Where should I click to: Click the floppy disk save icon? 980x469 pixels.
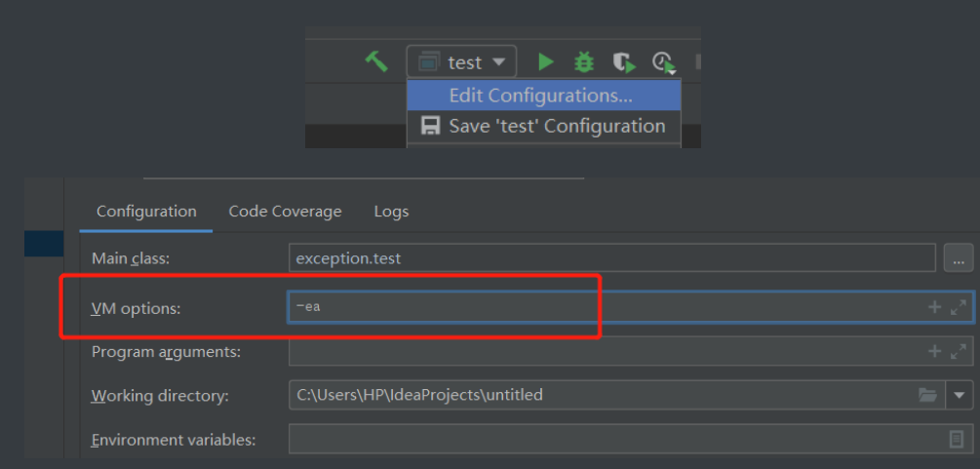click(x=430, y=126)
